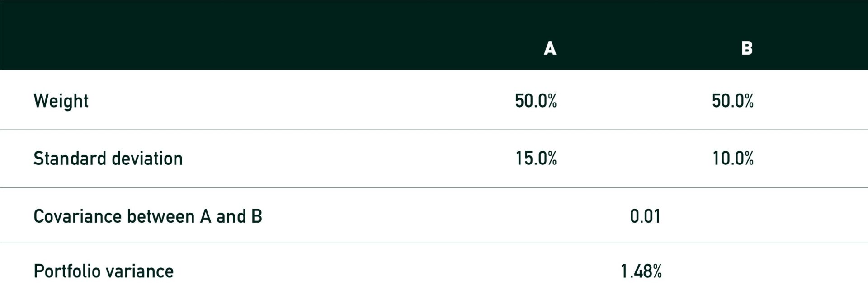This screenshot has height=304, width=868.
Task: Click the divider line above Portfolio variance row
Action: (x=434, y=243)
